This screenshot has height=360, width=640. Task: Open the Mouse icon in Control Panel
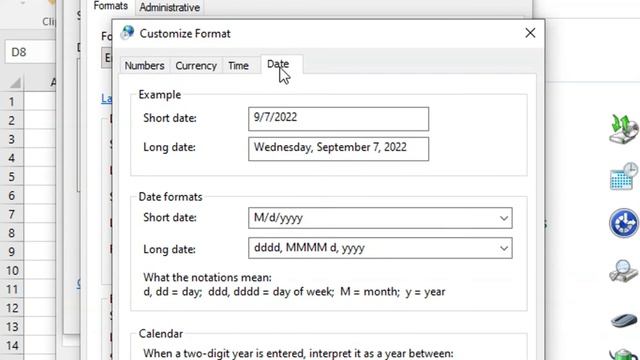pos(624,320)
